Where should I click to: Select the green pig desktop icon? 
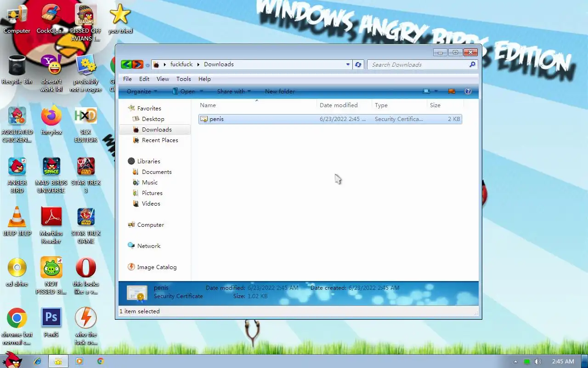[51, 276]
